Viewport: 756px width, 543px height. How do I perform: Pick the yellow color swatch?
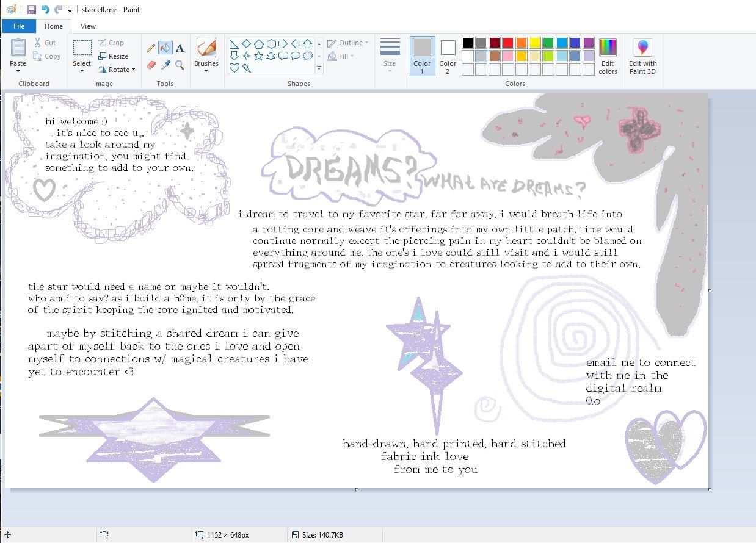(x=535, y=43)
